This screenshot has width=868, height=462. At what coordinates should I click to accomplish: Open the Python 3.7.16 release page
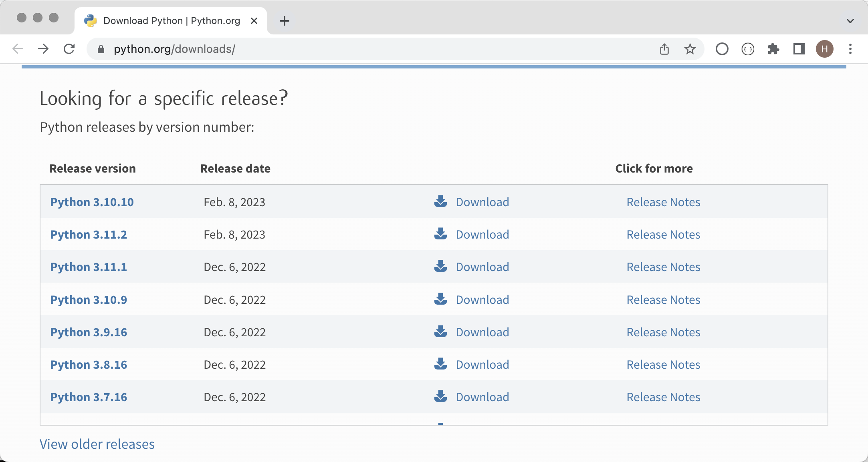(88, 397)
